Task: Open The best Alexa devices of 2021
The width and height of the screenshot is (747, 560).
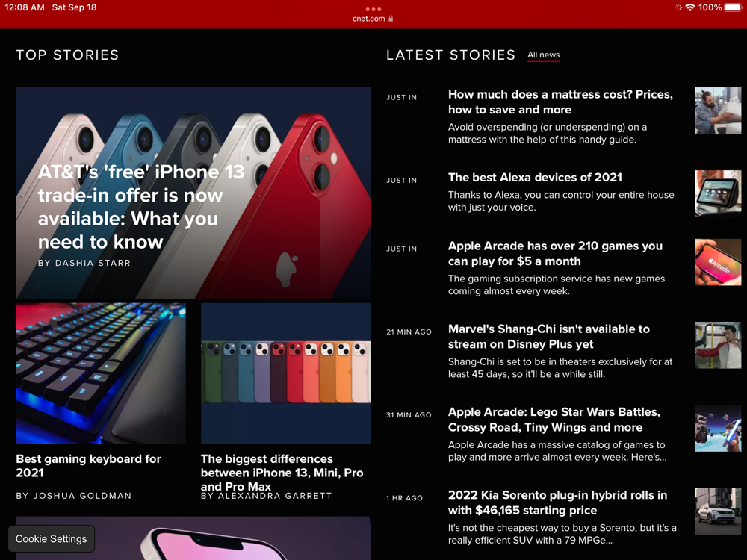Action: pos(535,177)
